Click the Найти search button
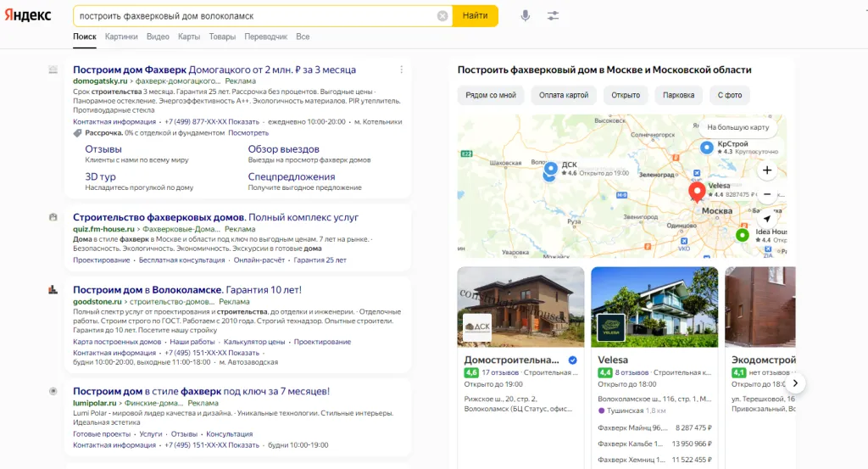868x469 pixels. click(x=475, y=16)
